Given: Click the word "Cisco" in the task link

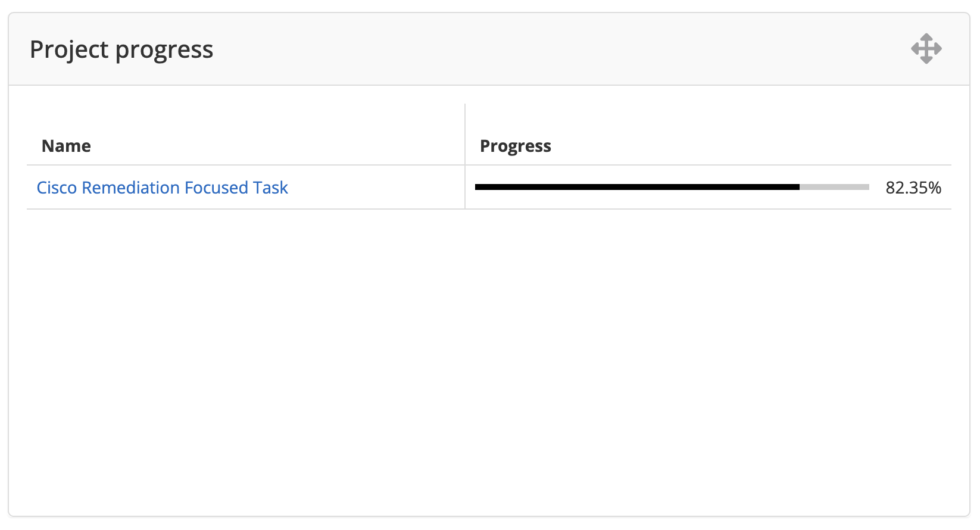Looking at the screenshot, I should 57,188.
